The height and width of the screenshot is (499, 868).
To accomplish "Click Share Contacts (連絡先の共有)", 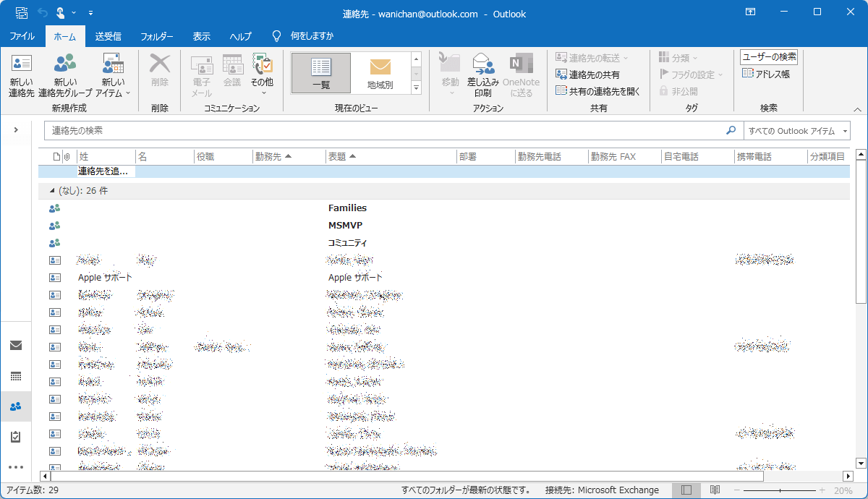I will pyautogui.click(x=587, y=74).
